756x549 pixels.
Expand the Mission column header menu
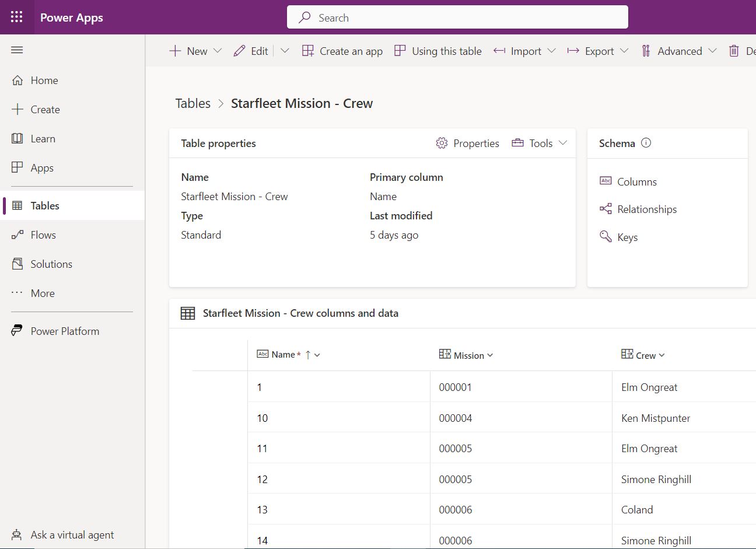(490, 355)
